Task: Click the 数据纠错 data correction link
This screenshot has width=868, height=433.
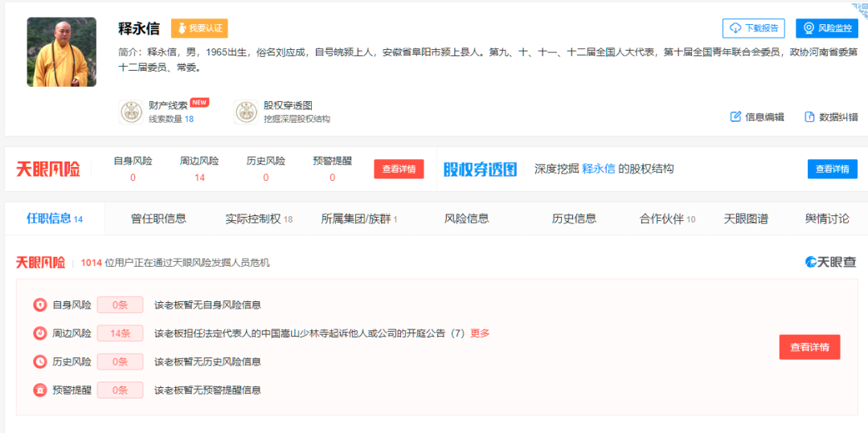Action: tap(838, 116)
